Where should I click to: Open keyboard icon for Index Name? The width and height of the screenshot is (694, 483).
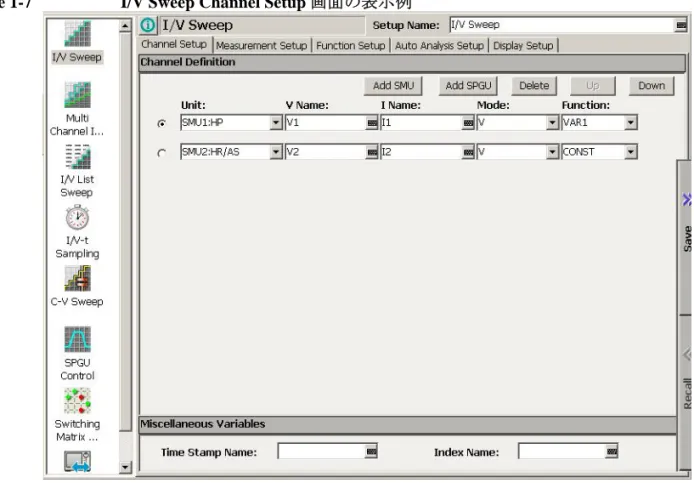click(x=612, y=452)
